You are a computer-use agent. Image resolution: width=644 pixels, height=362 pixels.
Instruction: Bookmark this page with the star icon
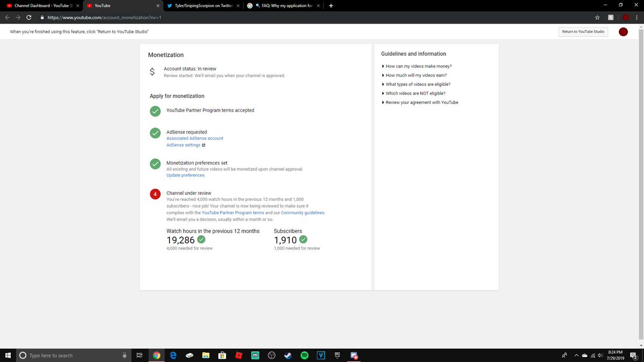click(597, 17)
